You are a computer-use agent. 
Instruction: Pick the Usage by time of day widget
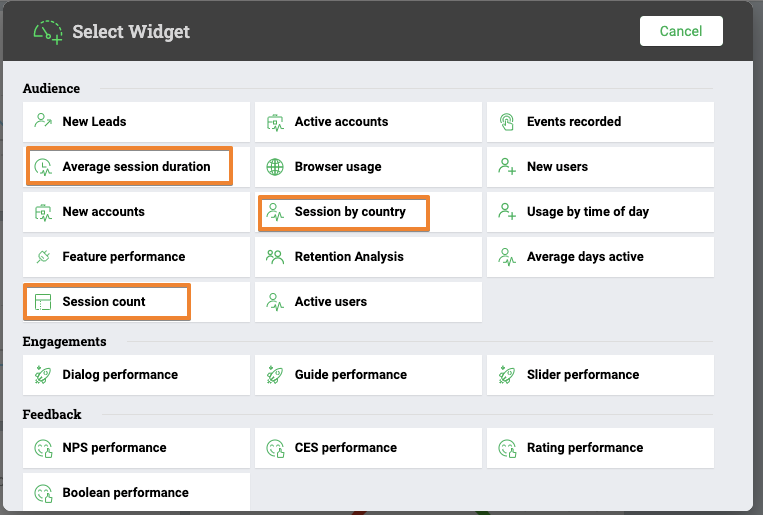point(600,212)
